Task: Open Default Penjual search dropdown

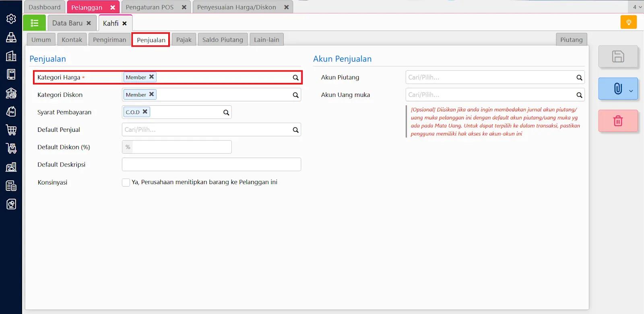Action: (x=295, y=130)
